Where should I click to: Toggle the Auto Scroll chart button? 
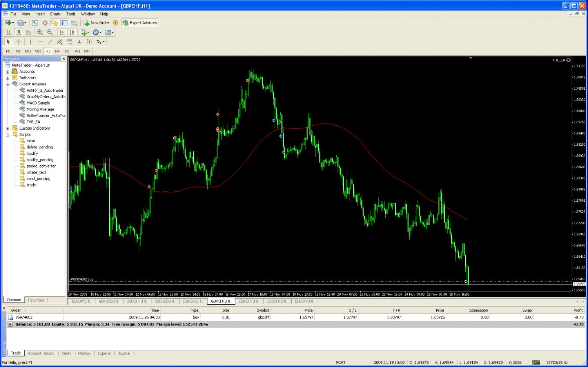tap(62, 33)
